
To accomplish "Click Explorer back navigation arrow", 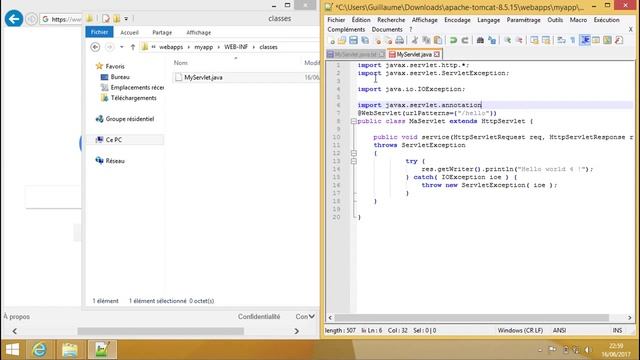I will coord(95,47).
